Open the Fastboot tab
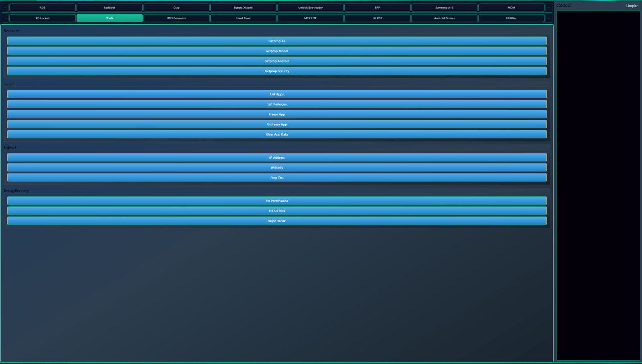 (109, 8)
